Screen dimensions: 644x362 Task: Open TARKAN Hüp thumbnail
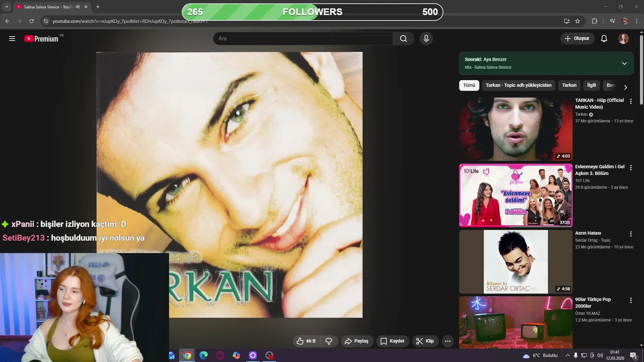(x=516, y=129)
